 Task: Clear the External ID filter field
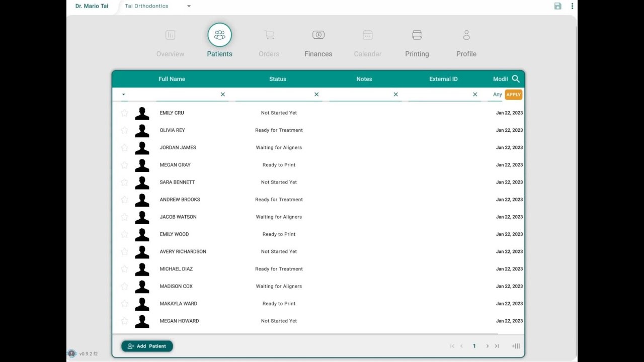pos(475,95)
